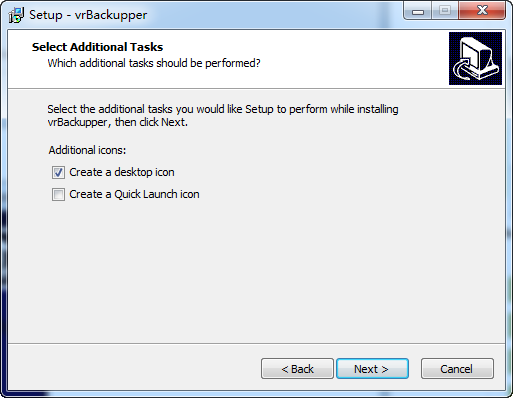Minimize the vrBackupper setup window

[418, 11]
